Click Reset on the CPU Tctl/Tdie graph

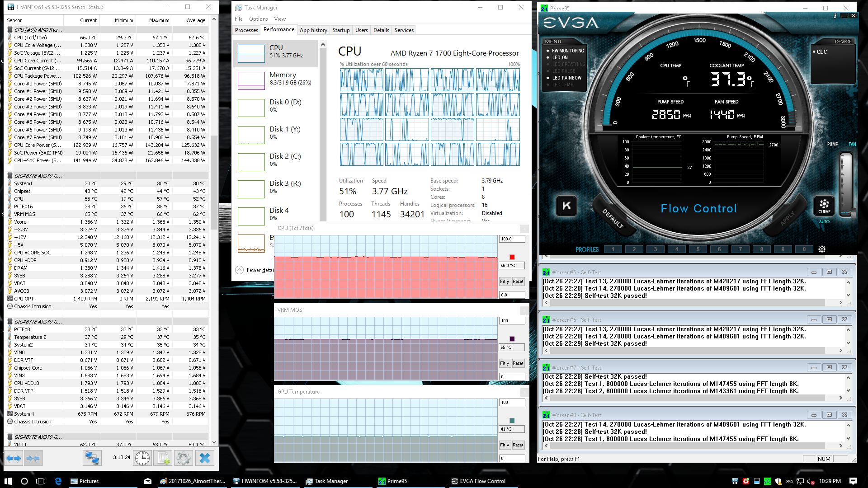pos(518,281)
